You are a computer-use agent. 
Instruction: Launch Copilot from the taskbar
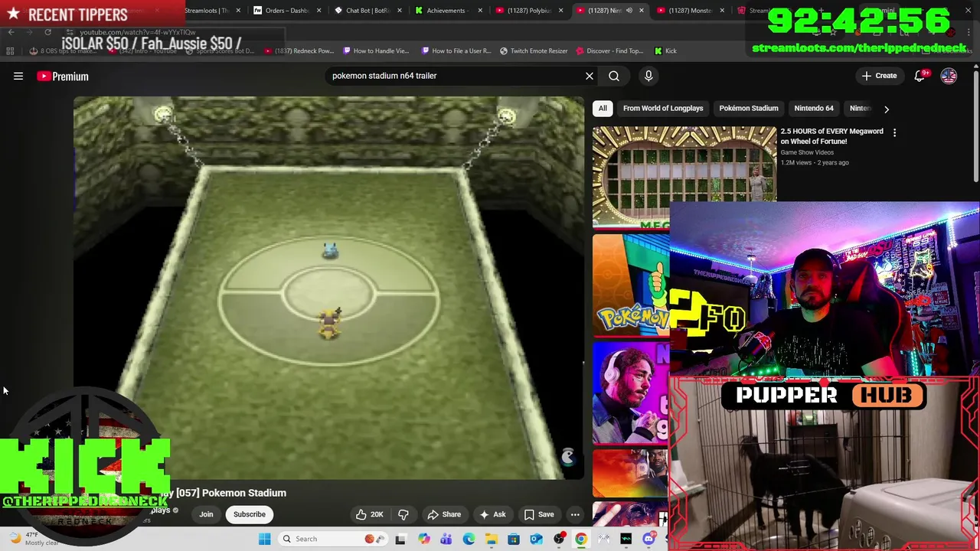coord(424,539)
